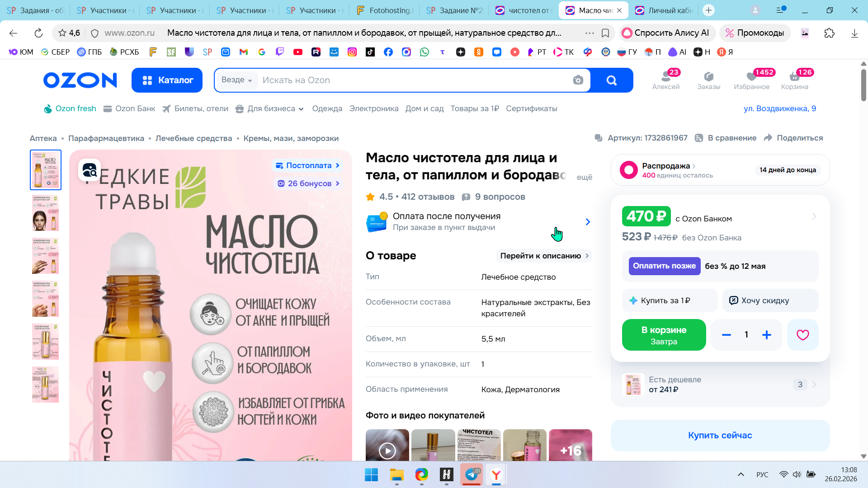Open the Везде search scope dropdown
Viewport: 868px width, 488px height.
click(x=236, y=80)
